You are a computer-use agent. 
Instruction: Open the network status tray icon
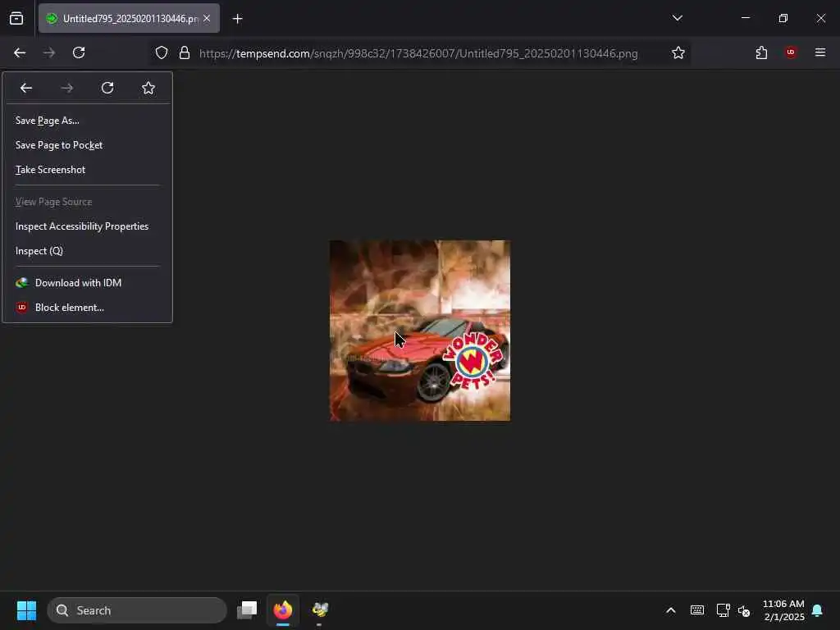click(723, 610)
